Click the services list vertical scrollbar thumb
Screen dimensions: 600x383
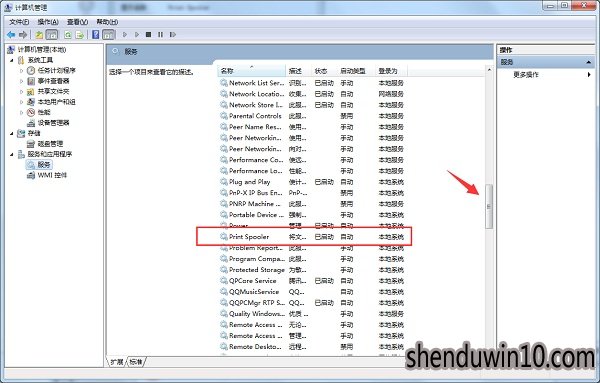[489, 207]
